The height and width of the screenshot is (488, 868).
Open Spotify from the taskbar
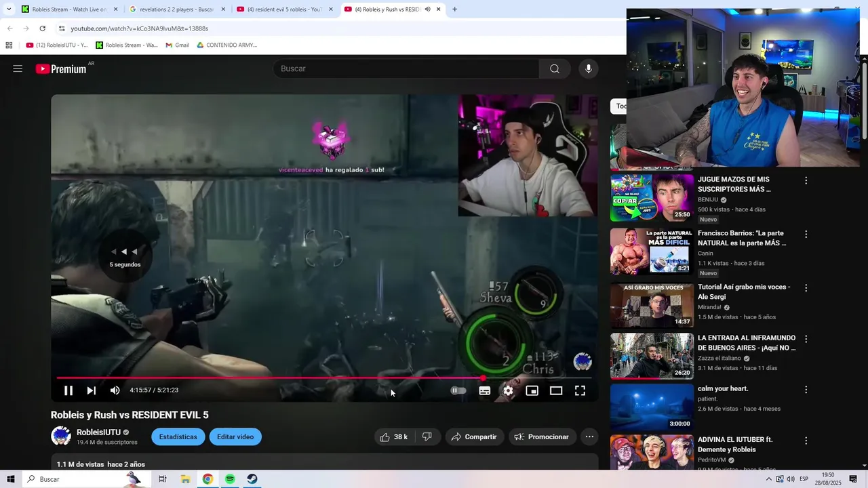pyautogui.click(x=230, y=479)
